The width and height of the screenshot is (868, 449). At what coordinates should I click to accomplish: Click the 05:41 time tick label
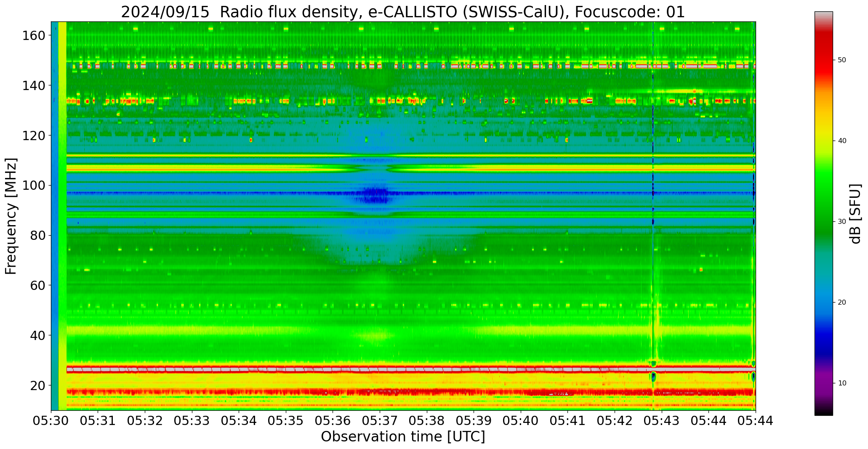[x=568, y=421]
